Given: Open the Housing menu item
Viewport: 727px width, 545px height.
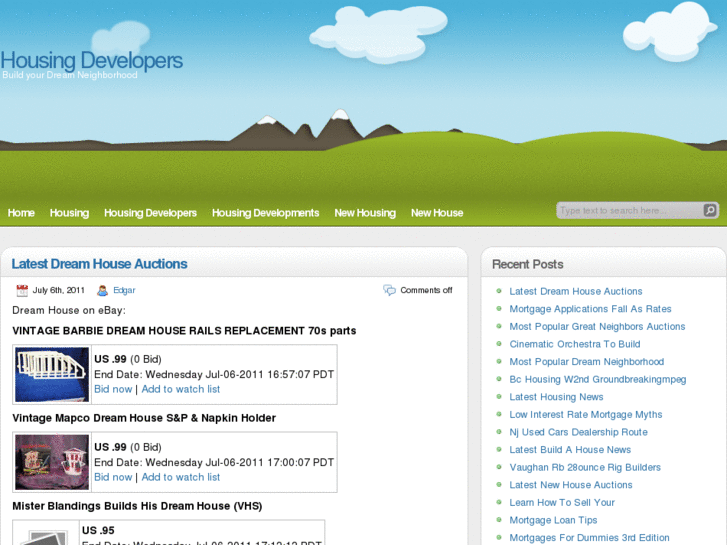Looking at the screenshot, I should [69, 213].
